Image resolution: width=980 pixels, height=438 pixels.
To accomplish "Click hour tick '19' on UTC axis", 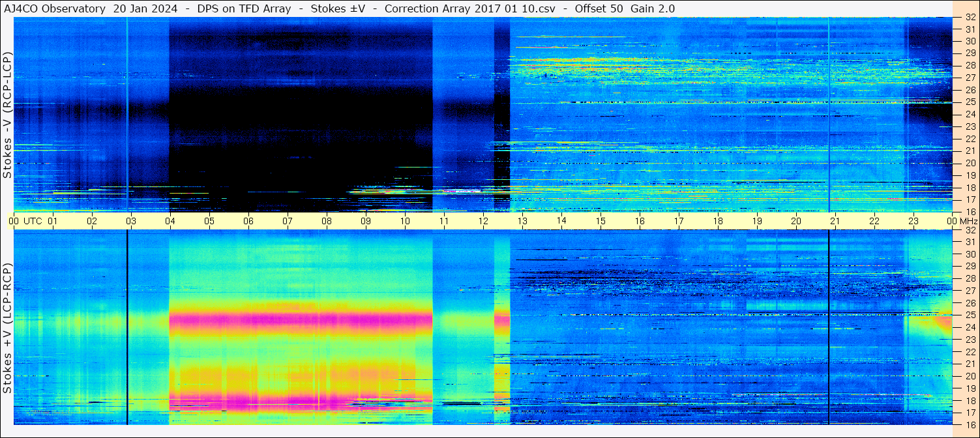I will (x=756, y=221).
